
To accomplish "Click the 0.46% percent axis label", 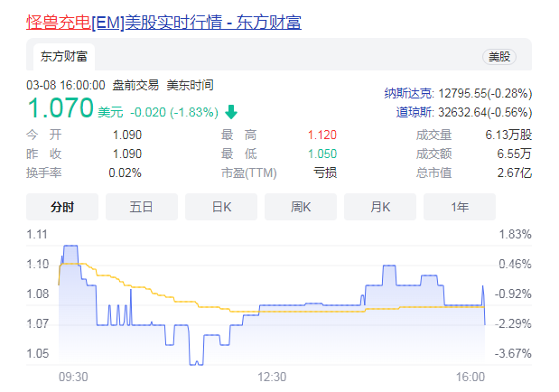I will point(515,265).
